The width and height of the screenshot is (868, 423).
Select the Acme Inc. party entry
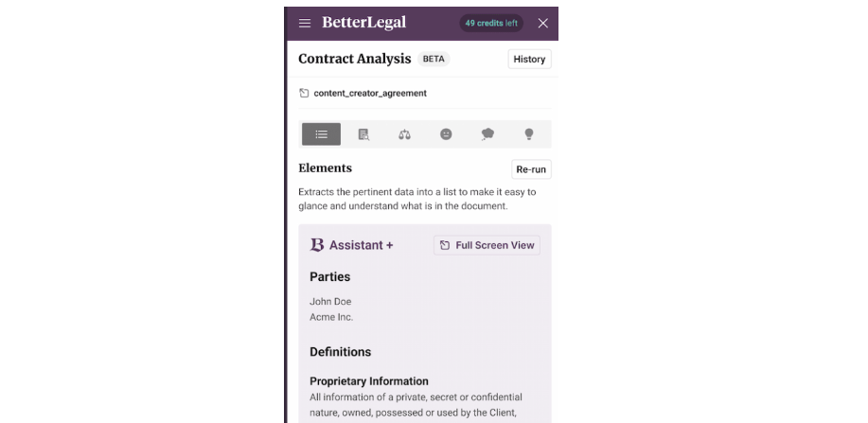(331, 317)
